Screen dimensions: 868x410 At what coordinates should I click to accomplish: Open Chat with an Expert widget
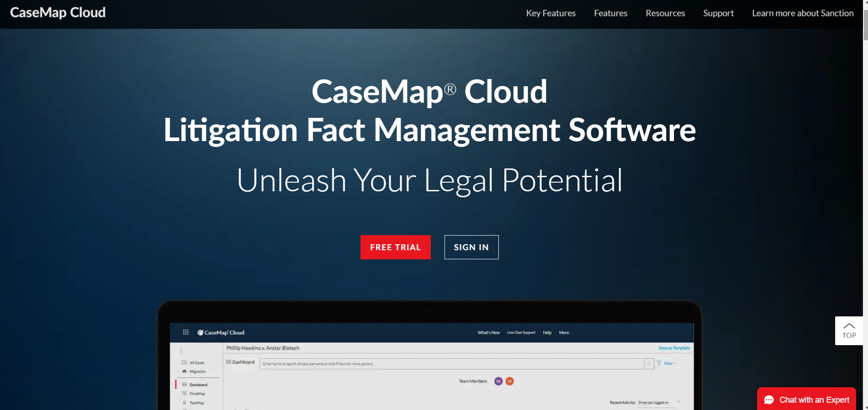click(x=806, y=399)
